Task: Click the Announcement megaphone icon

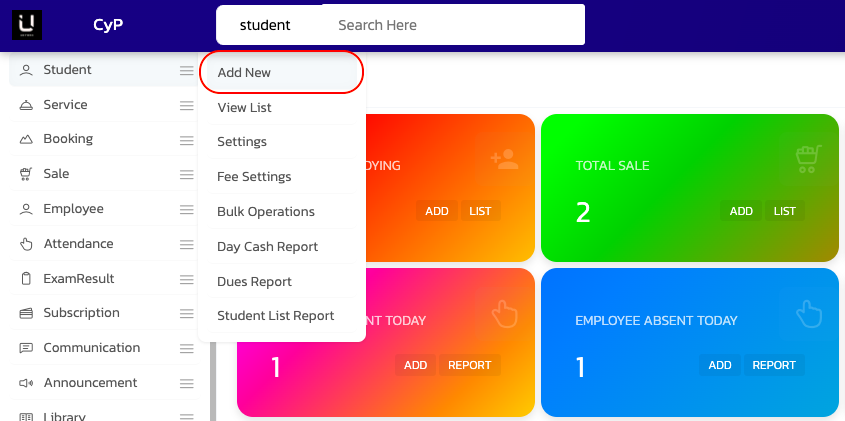Action: (x=26, y=383)
